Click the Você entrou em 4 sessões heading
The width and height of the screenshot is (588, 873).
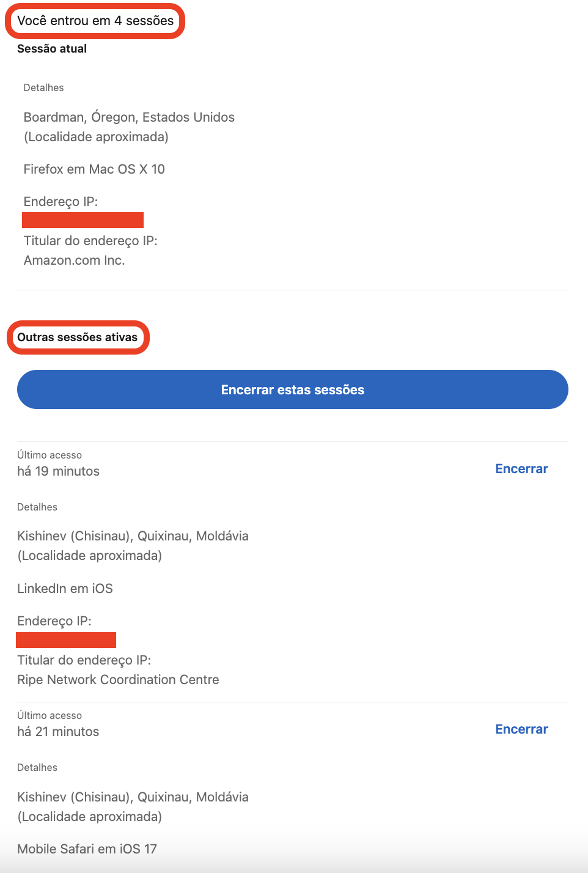95,21
